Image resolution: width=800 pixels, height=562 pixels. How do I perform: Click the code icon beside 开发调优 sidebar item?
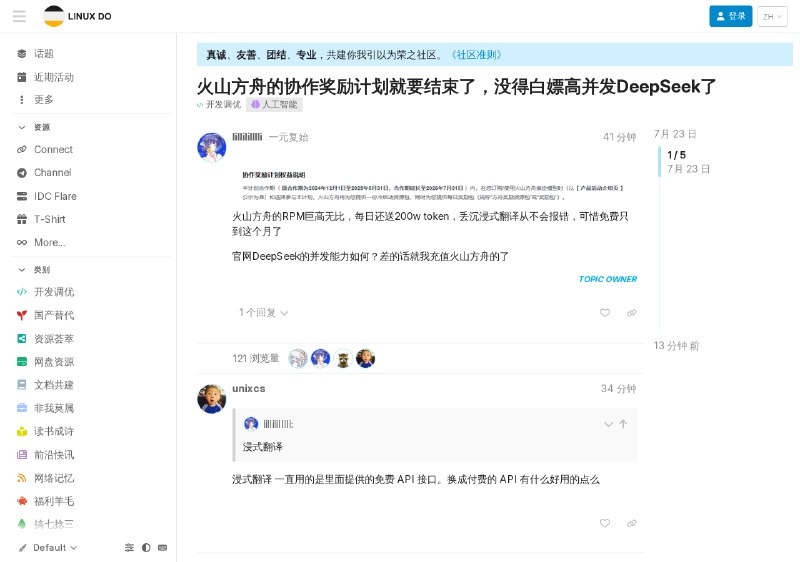[22, 292]
